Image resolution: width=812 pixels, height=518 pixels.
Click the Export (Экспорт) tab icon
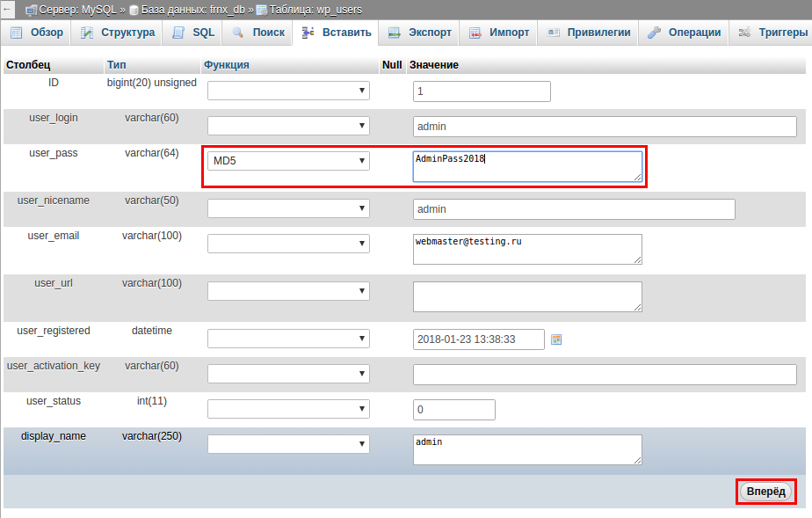click(394, 33)
